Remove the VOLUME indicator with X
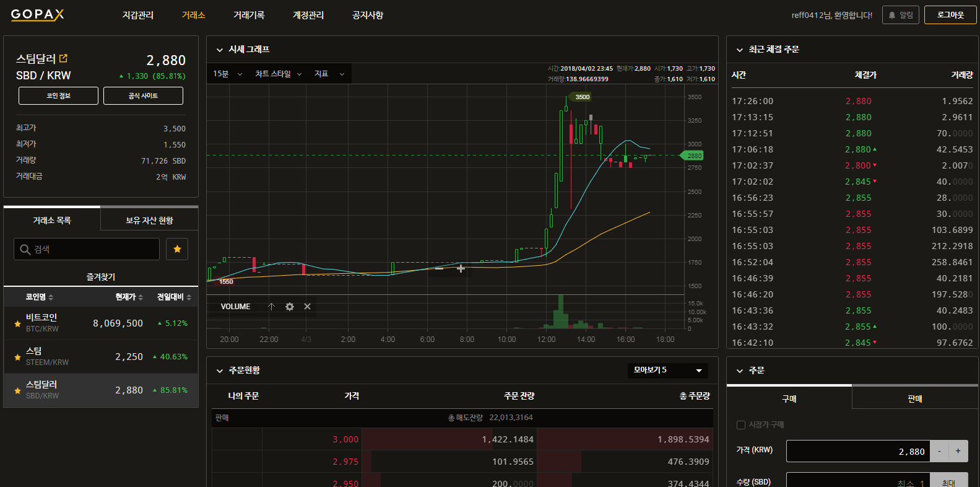The width and height of the screenshot is (980, 487). click(x=307, y=307)
